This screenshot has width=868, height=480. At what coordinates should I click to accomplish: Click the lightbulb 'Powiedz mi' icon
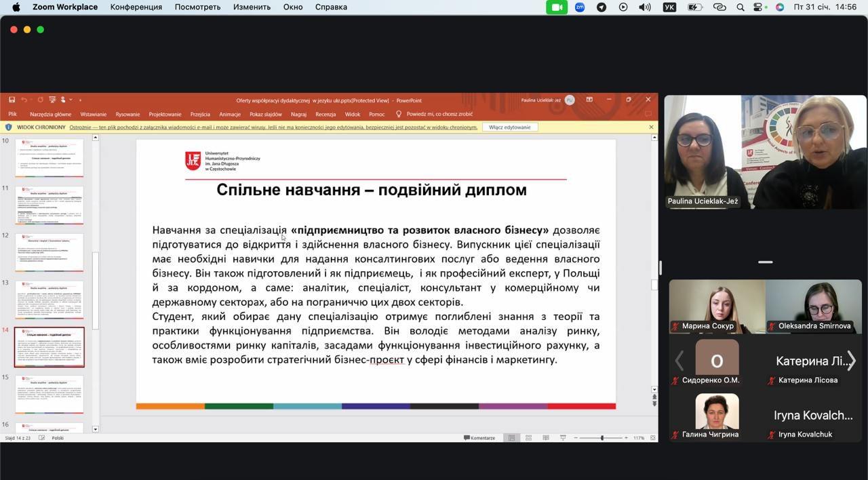[x=399, y=114]
